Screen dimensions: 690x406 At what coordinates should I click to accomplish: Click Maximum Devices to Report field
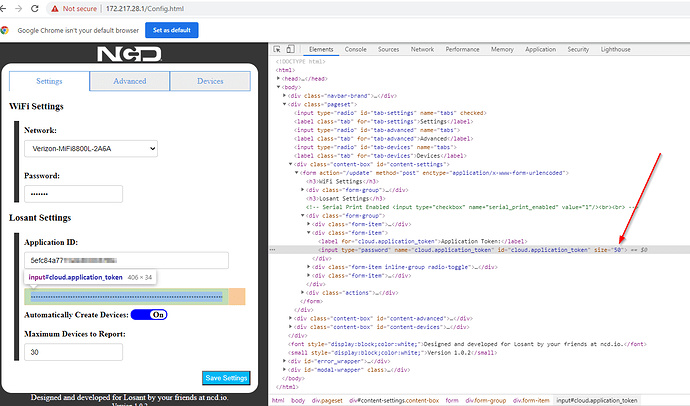[x=73, y=352]
